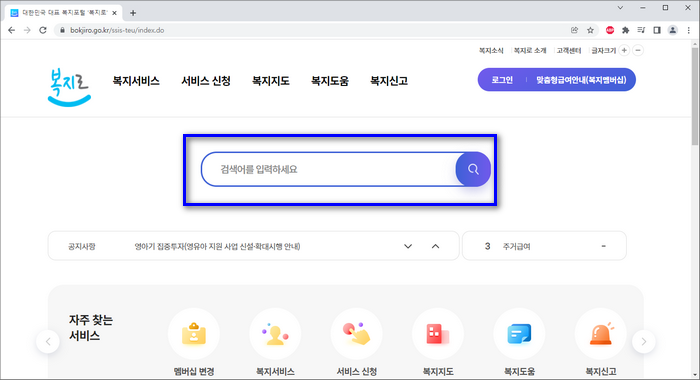Image resolution: width=700 pixels, height=380 pixels.
Task: Click the search keyword input field
Action: [329, 169]
